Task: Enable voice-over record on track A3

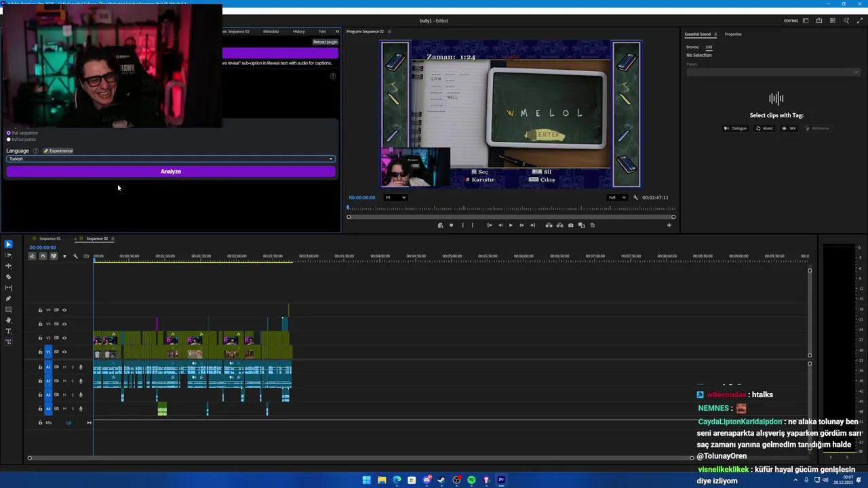Action: pos(81,394)
